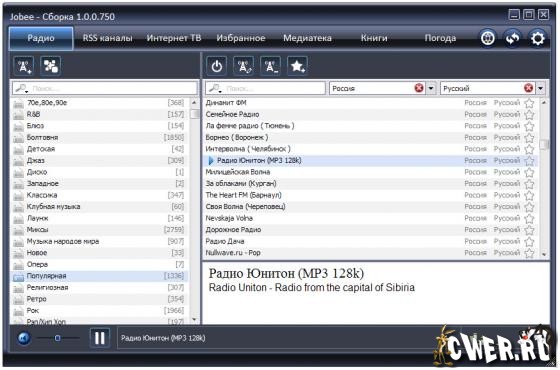Click the power button icon above station list
The width and height of the screenshot is (560, 370).
tap(216, 66)
